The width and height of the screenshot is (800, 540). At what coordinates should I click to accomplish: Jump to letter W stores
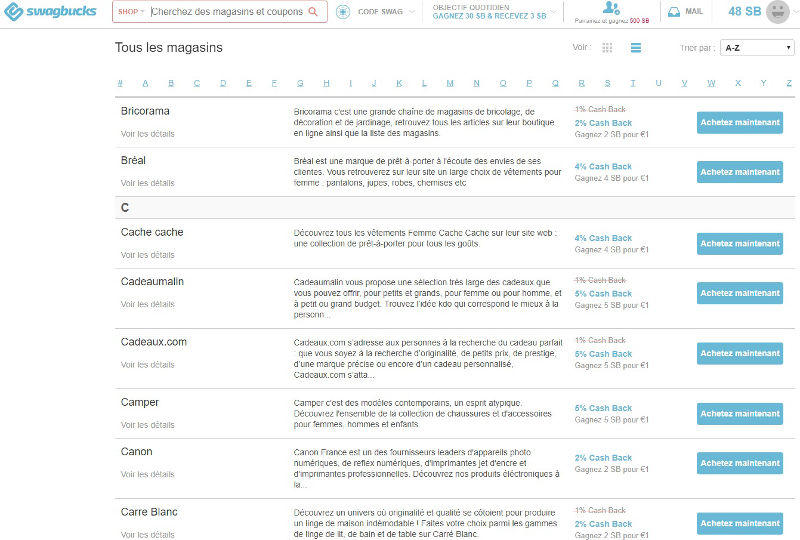[711, 83]
